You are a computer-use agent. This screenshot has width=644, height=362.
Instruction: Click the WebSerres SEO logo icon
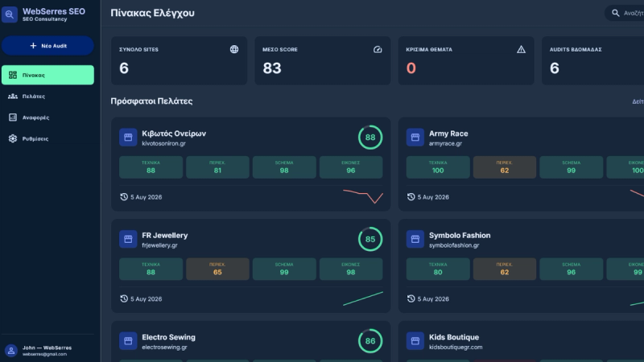[10, 14]
